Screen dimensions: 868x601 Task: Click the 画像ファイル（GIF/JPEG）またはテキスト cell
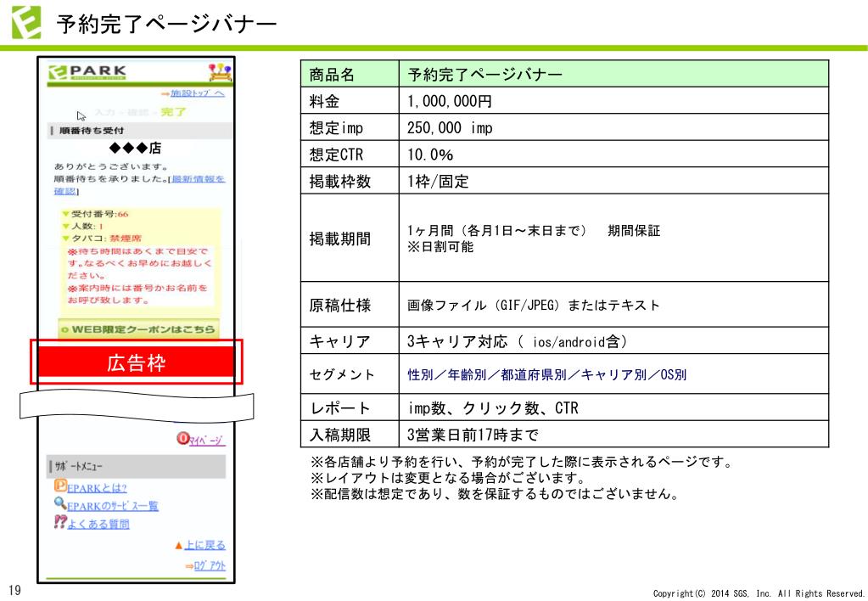(x=614, y=305)
